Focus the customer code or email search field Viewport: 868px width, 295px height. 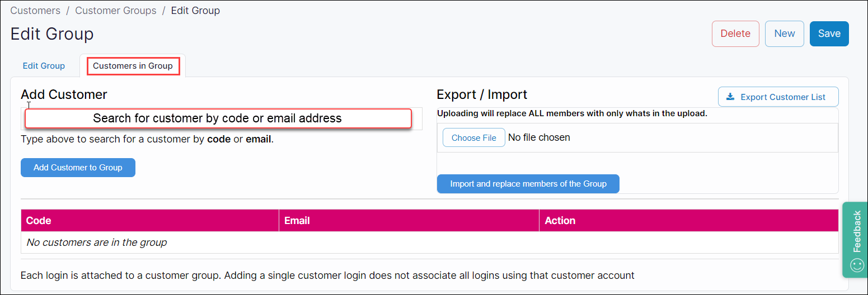coord(218,118)
